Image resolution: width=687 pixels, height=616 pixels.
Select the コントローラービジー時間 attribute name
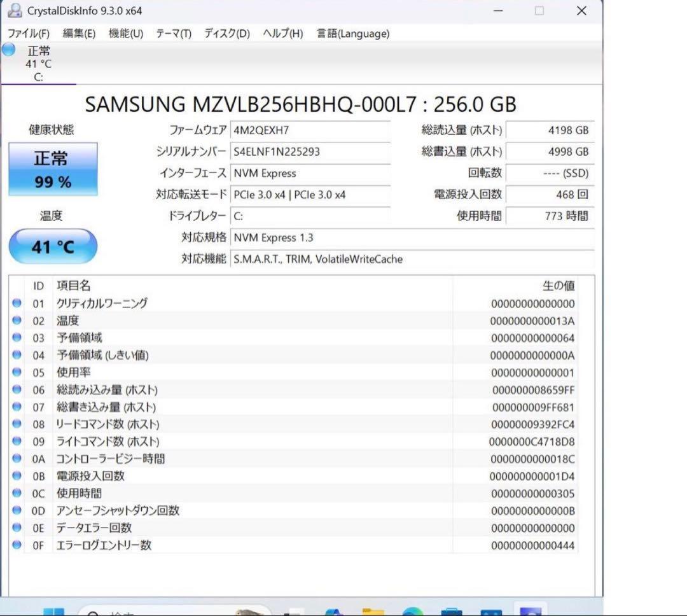coord(111,459)
